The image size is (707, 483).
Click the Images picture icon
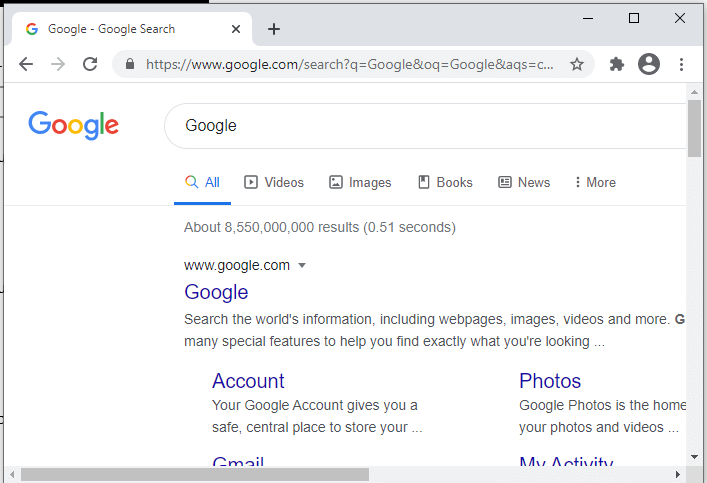(x=335, y=182)
